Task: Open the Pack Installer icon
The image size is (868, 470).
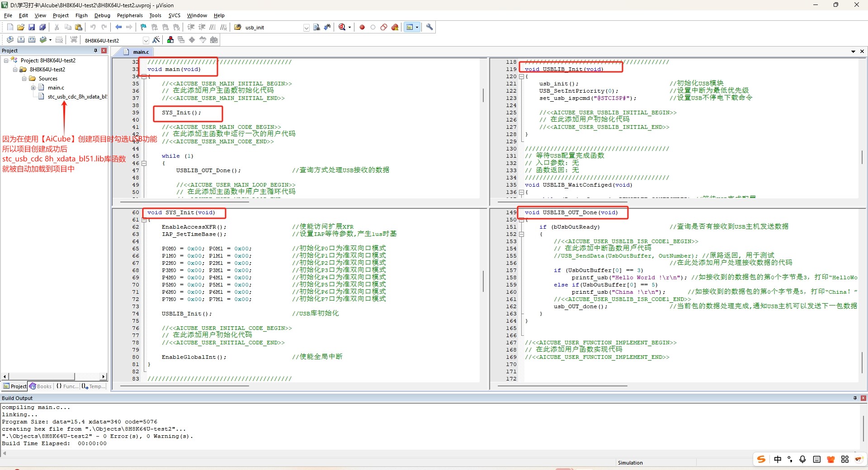Action: pos(214,40)
